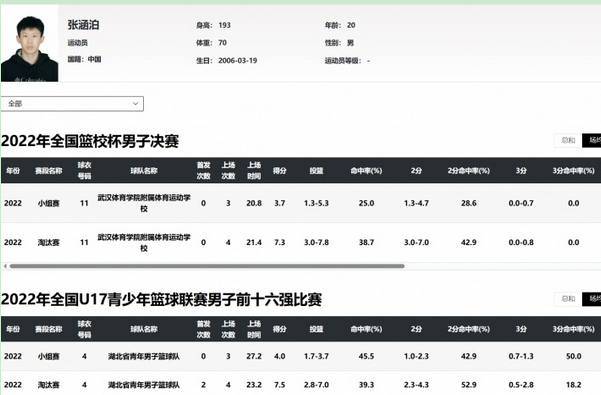Click the 3分命中率(%) header in 篮校杯 table
601x395 pixels.
point(573,170)
